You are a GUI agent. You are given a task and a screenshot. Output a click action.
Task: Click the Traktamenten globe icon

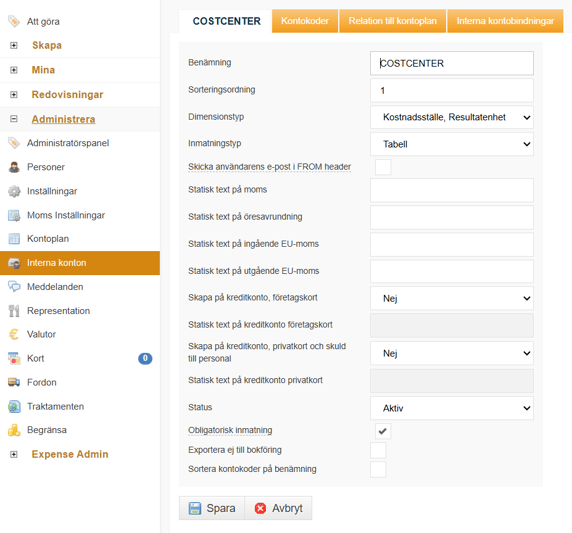[x=14, y=406]
